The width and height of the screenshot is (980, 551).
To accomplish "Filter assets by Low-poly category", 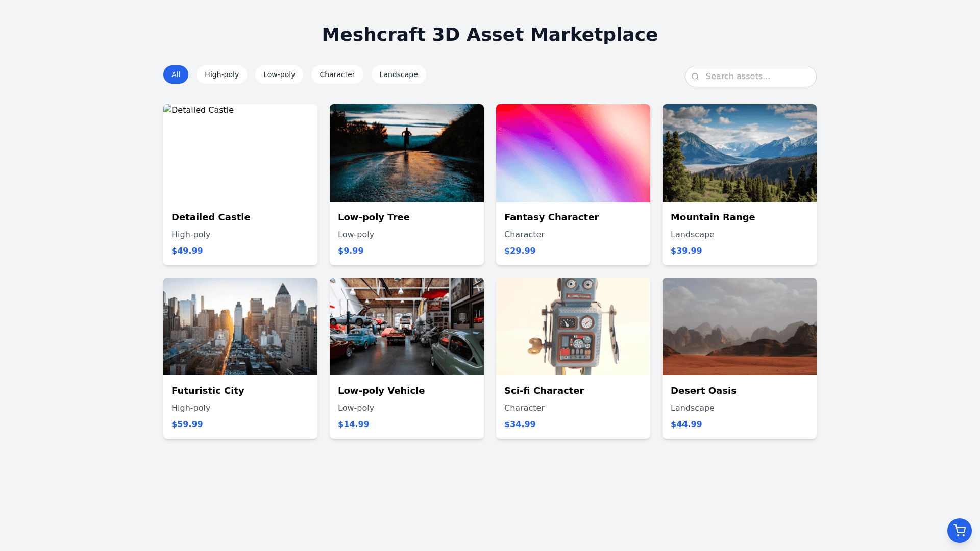I will [x=279, y=74].
